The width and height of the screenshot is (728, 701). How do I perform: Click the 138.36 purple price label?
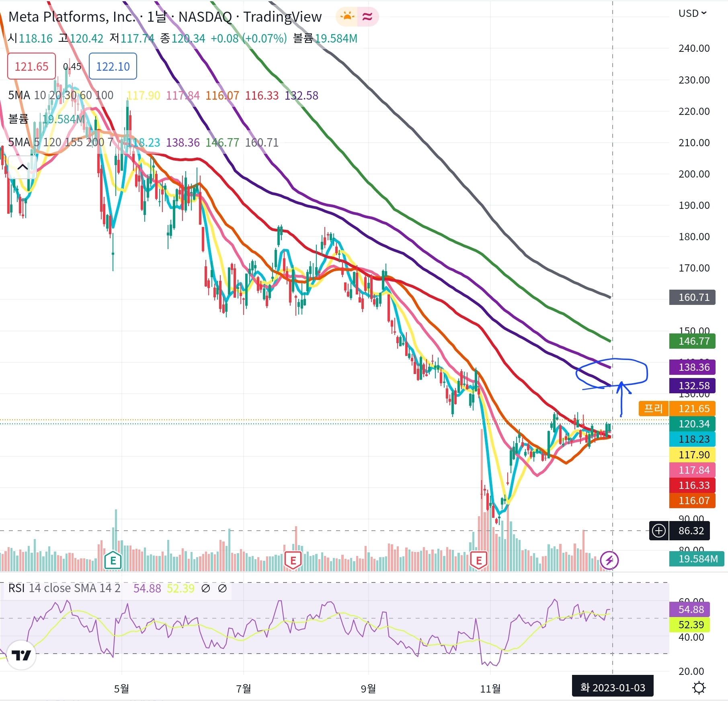coord(693,367)
